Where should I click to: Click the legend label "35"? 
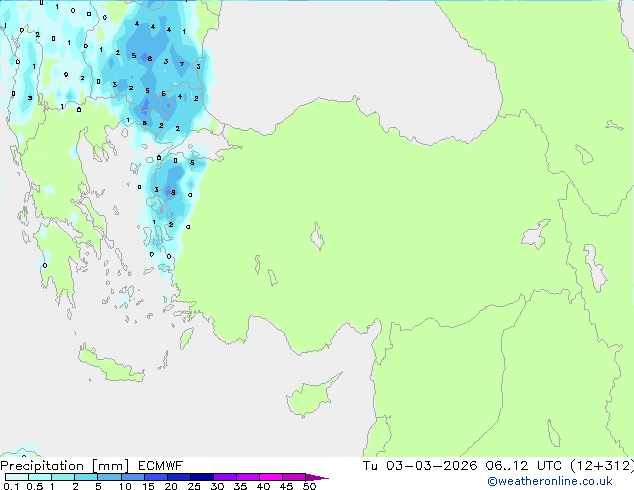coord(240,486)
